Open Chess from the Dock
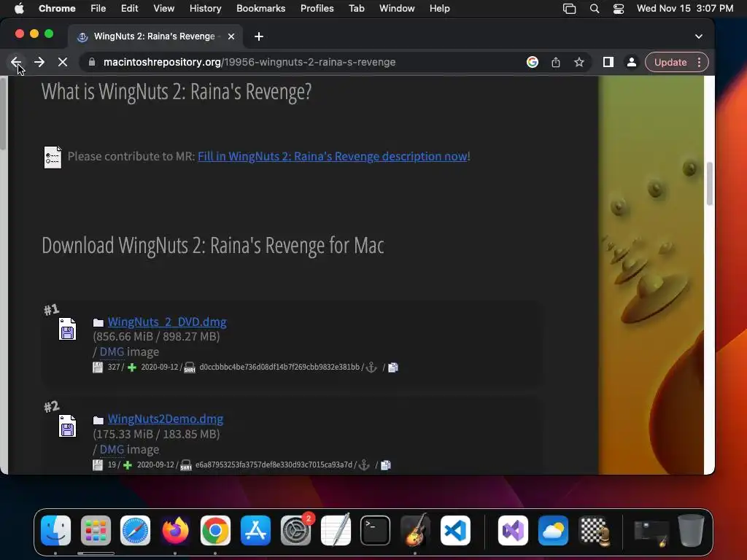This screenshot has height=560, width=747. click(x=594, y=531)
